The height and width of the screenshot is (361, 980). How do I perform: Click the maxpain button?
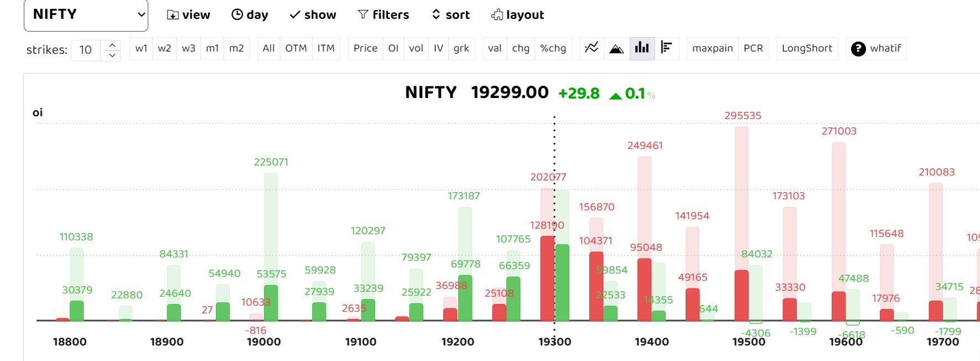pos(713,48)
